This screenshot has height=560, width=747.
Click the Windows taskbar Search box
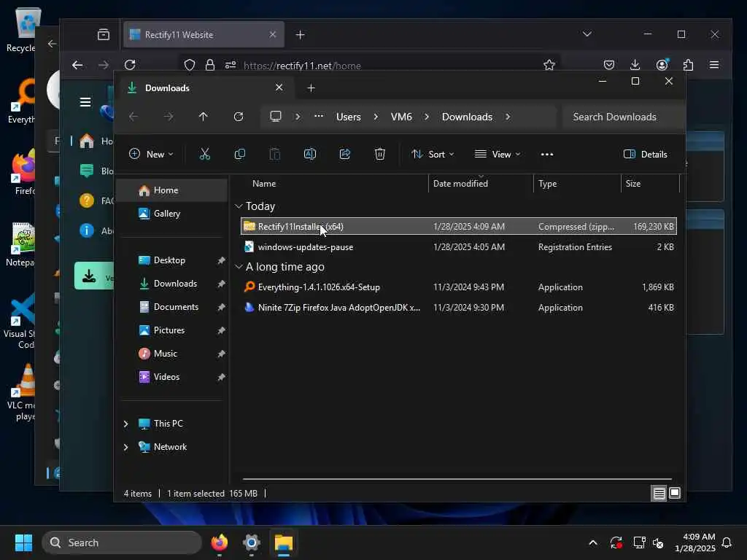pyautogui.click(x=122, y=542)
